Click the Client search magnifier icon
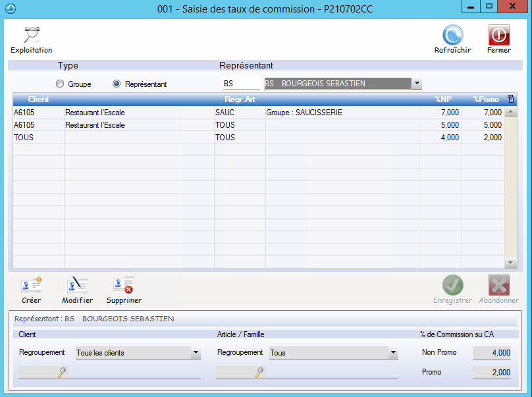532x397 pixels. click(62, 373)
